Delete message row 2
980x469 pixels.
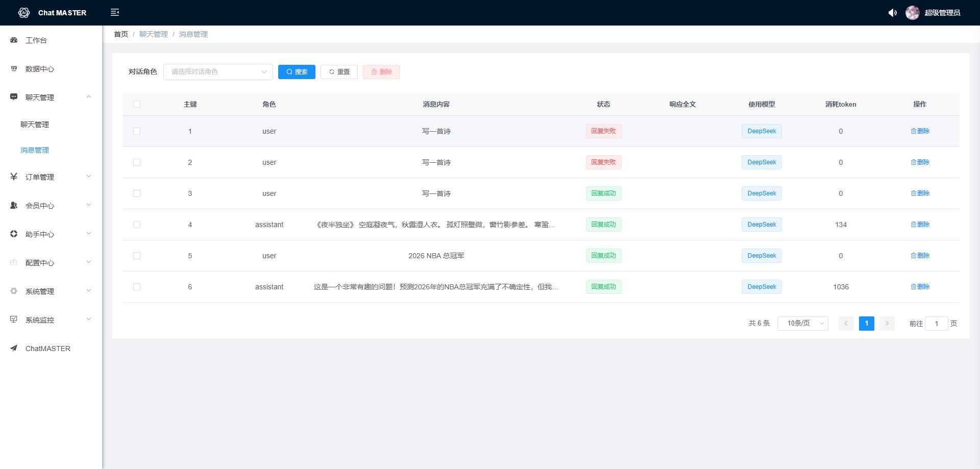tap(920, 162)
